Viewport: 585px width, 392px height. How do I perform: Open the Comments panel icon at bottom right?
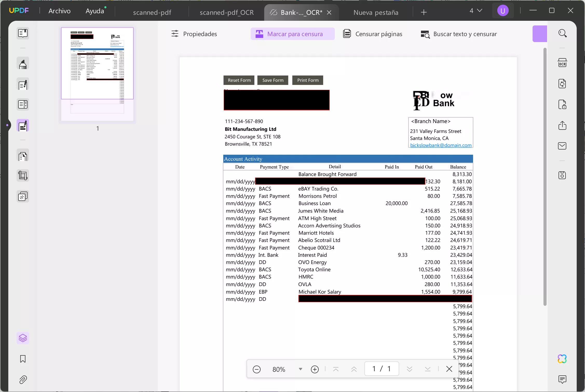(562, 379)
